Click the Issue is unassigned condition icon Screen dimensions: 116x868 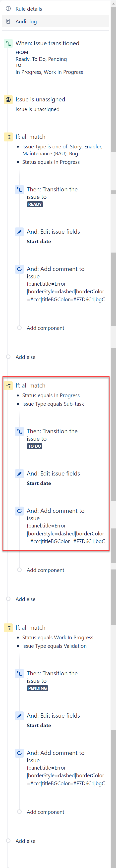coord(8,100)
